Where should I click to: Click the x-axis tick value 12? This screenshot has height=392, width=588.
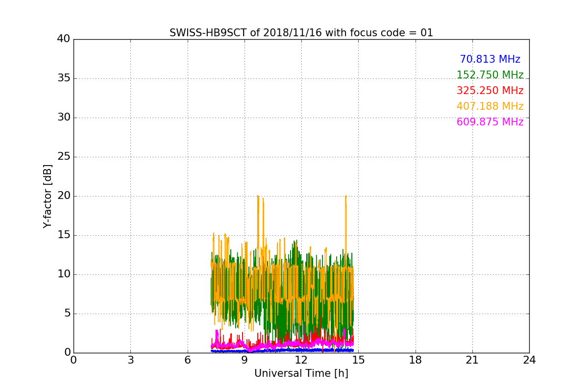[301, 360]
